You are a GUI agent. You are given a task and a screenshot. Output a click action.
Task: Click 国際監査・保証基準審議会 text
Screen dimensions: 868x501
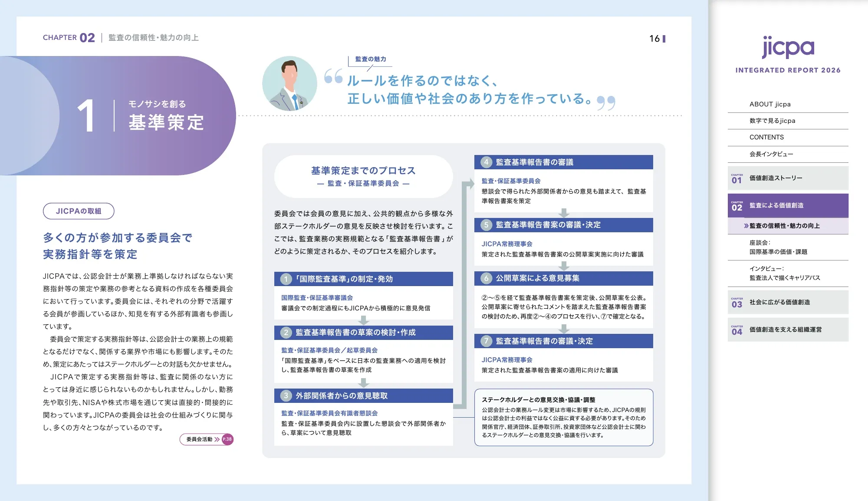point(317,298)
